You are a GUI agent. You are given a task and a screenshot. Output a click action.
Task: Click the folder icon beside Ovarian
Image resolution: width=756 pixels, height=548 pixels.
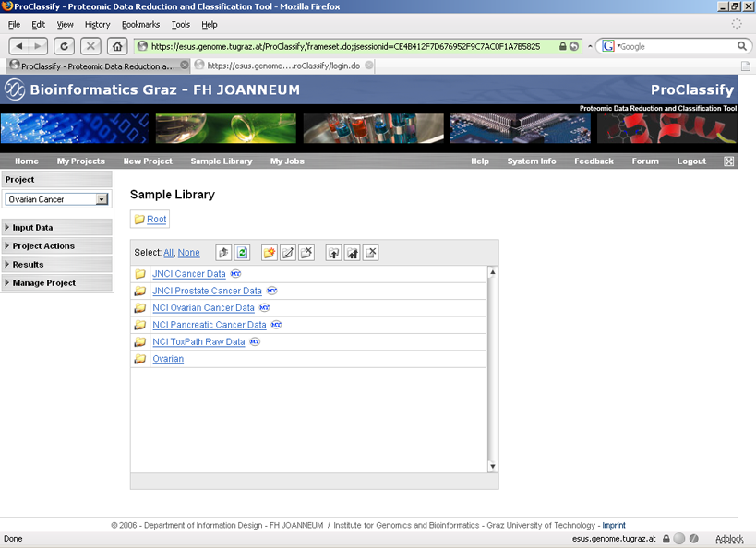[140, 359]
